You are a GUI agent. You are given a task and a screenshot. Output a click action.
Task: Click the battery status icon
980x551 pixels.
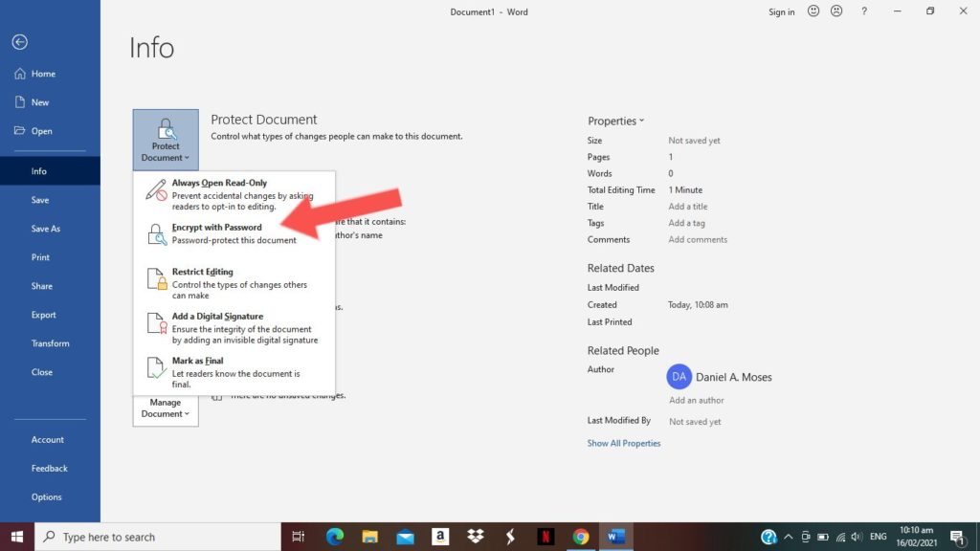pos(823,537)
